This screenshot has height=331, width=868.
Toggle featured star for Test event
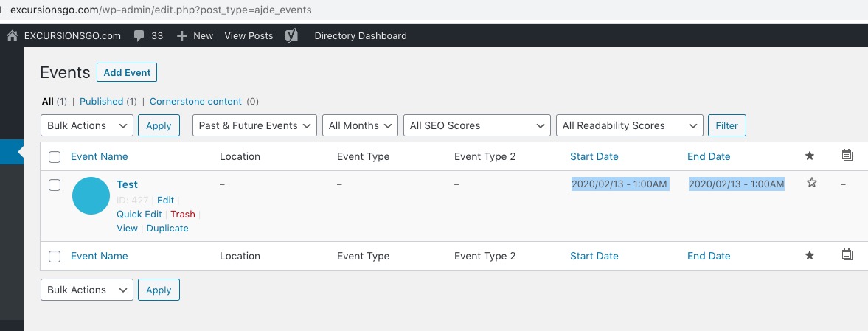tap(811, 183)
